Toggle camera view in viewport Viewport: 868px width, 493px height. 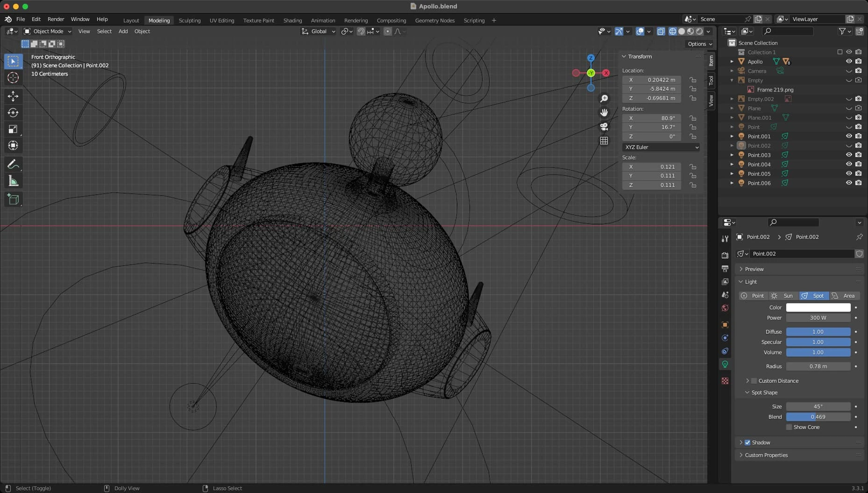click(x=604, y=127)
